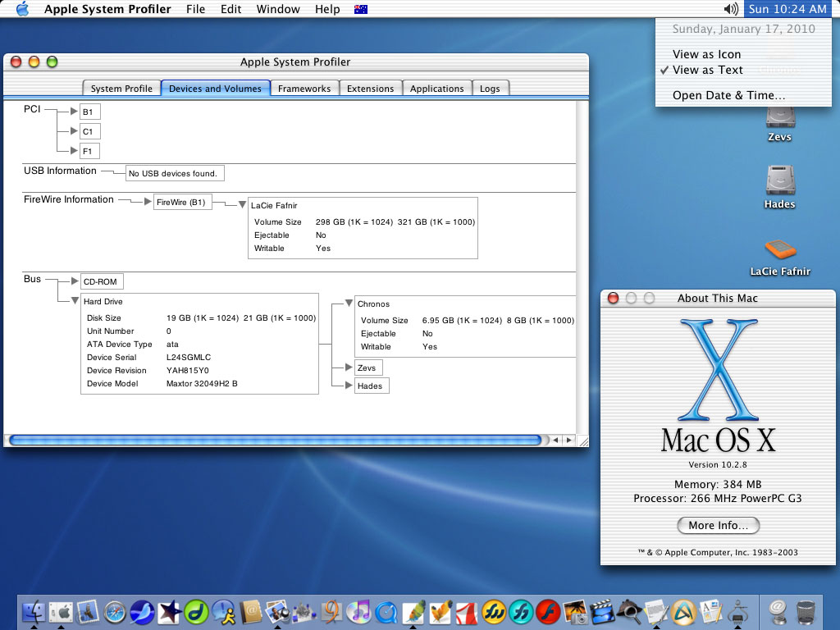Click the dark star Dock icon
Viewport: 840px width, 630px height.
(x=169, y=612)
